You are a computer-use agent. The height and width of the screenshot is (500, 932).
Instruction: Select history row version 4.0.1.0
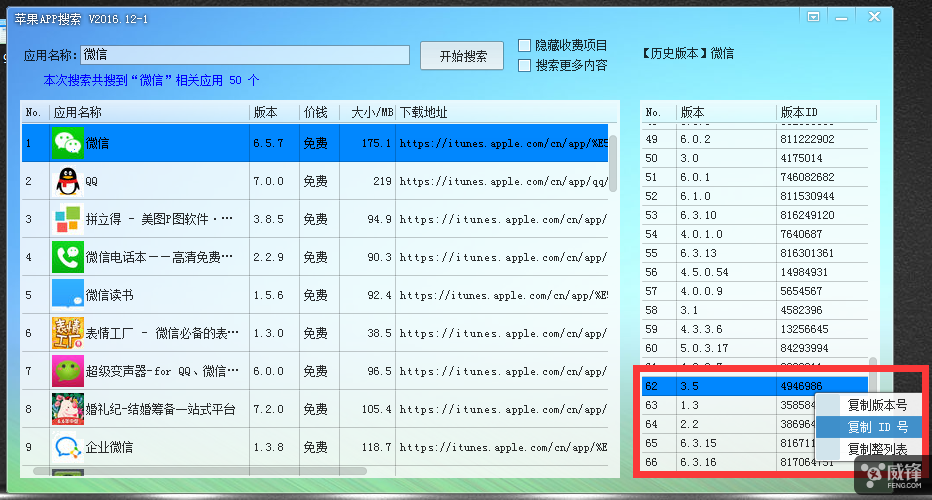click(x=755, y=234)
